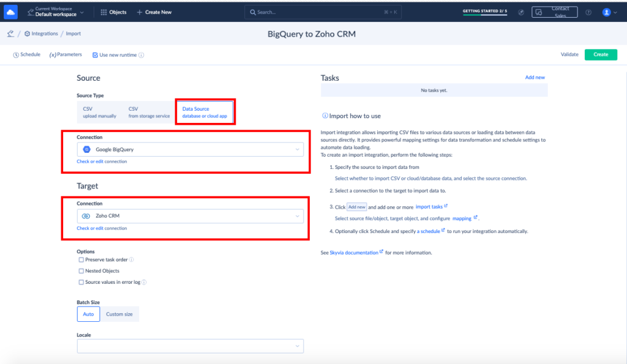Click the Validate button
Image resolution: width=627 pixels, height=364 pixels.
point(569,54)
